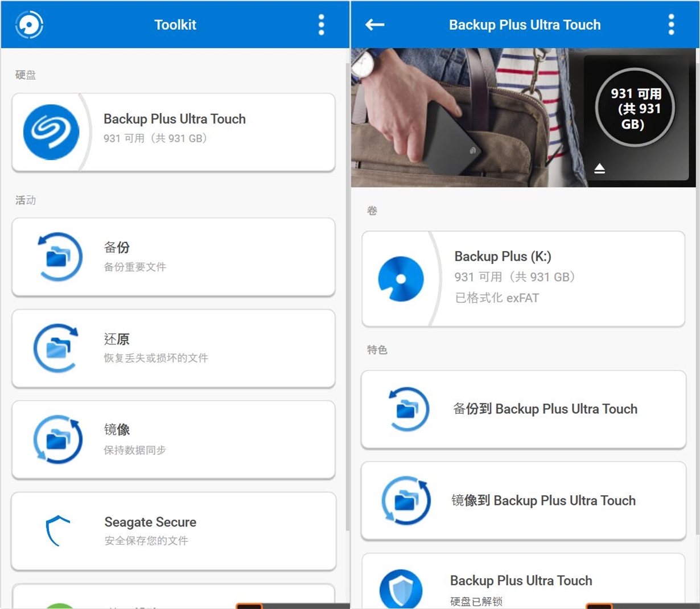Click the Backup Plus (K:) volume disc icon

(x=401, y=279)
